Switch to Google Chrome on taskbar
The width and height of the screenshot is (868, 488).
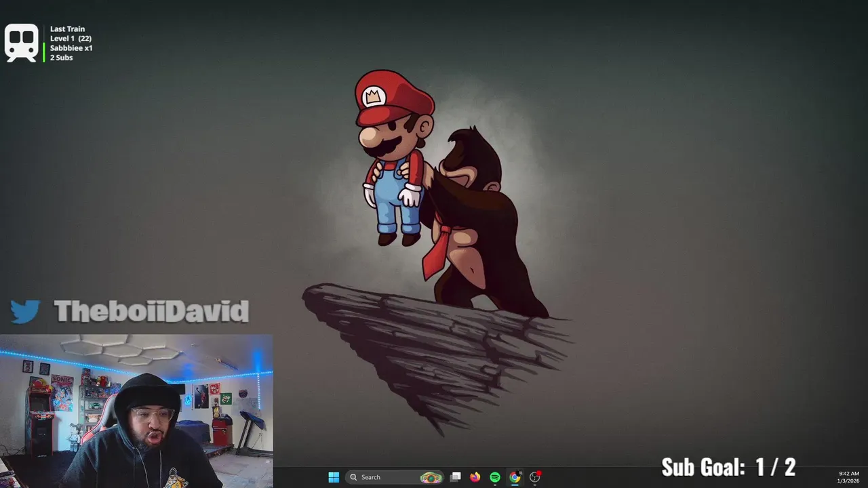[x=515, y=477]
